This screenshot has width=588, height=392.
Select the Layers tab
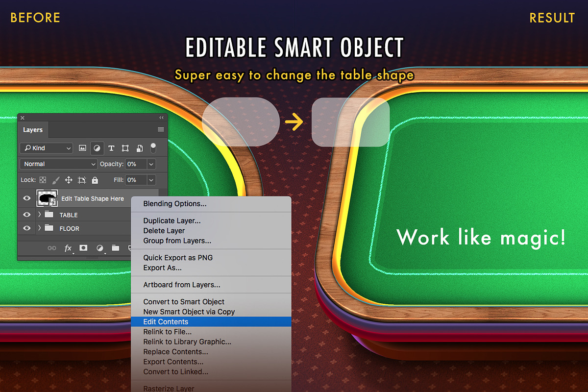(33, 130)
